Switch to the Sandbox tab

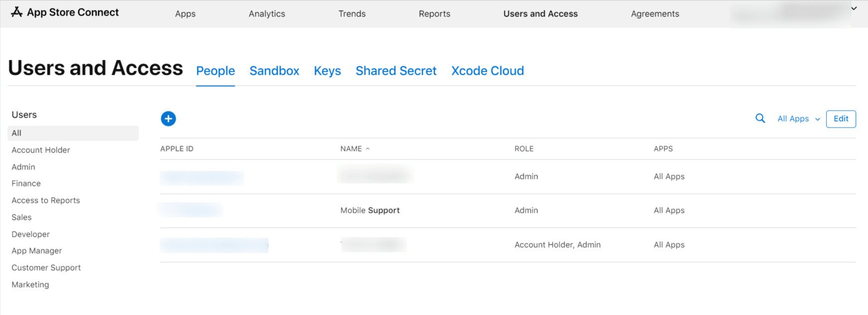pyautogui.click(x=274, y=71)
